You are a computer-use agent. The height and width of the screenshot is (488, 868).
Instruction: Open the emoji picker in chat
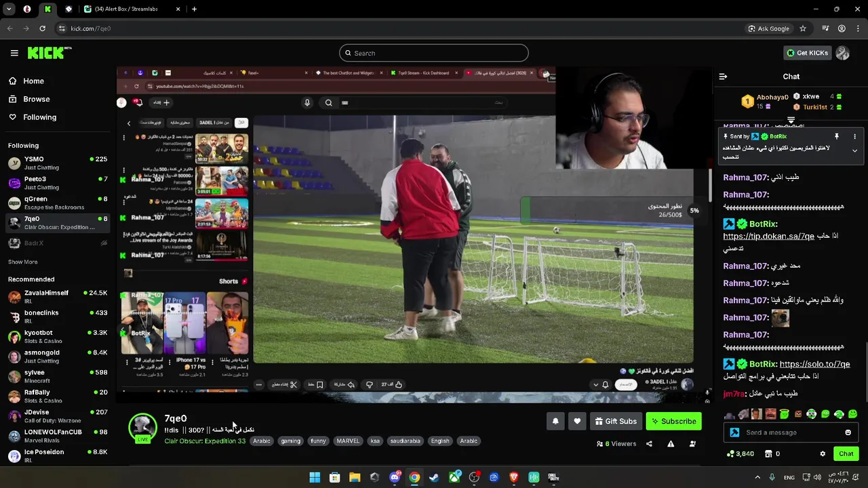(848, 432)
